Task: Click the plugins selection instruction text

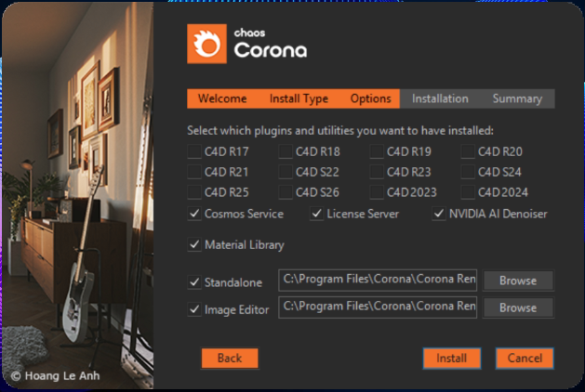Action: pos(340,131)
